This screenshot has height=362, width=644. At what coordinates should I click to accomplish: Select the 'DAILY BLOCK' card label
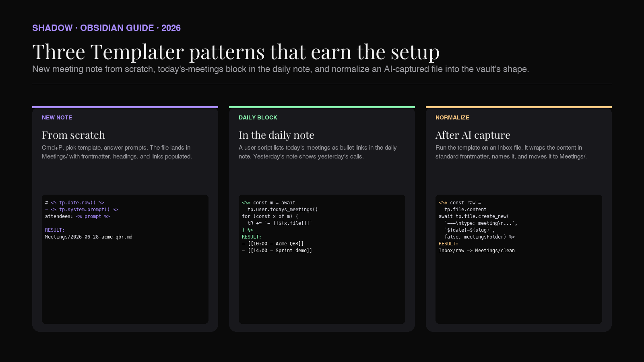[x=258, y=117]
